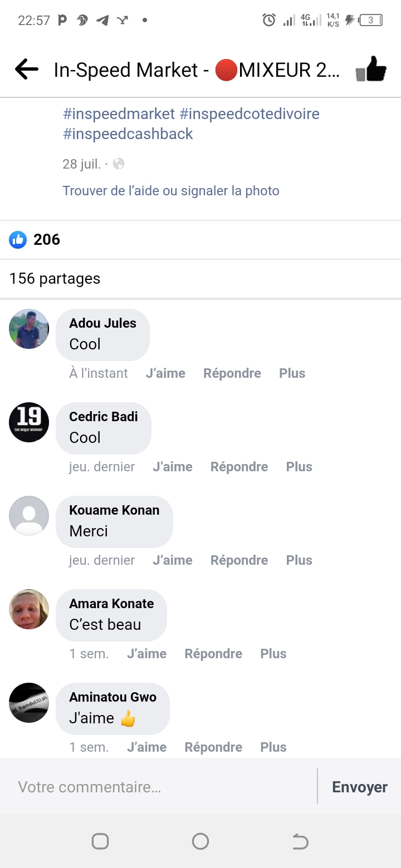This screenshot has height=868, width=401.
Task: Reply to Cedric Badi's comment
Action: point(239,467)
